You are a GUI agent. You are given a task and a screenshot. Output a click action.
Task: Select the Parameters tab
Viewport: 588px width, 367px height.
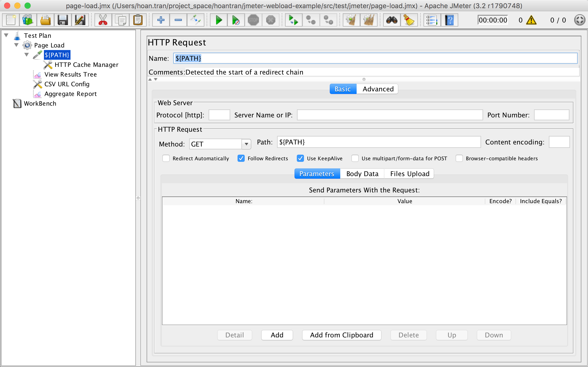[x=317, y=174]
